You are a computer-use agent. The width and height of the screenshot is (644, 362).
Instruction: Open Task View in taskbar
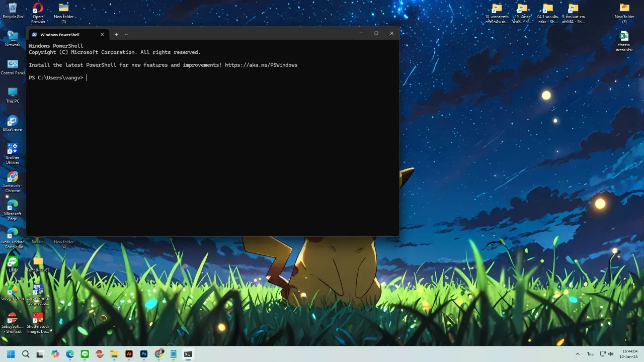(x=40, y=354)
